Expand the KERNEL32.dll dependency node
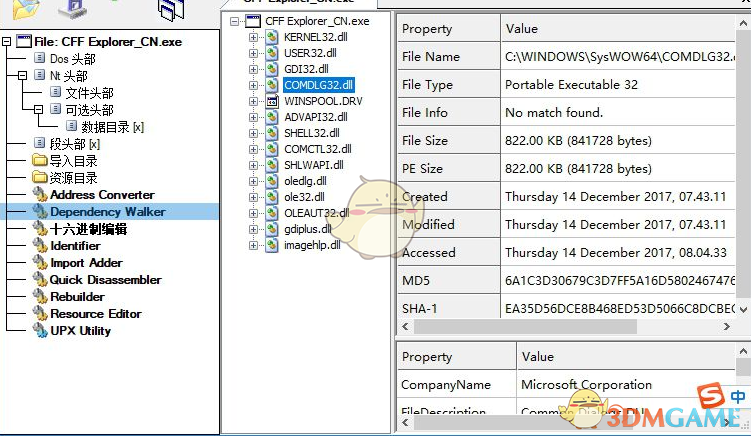The width and height of the screenshot is (751, 436). click(x=253, y=37)
